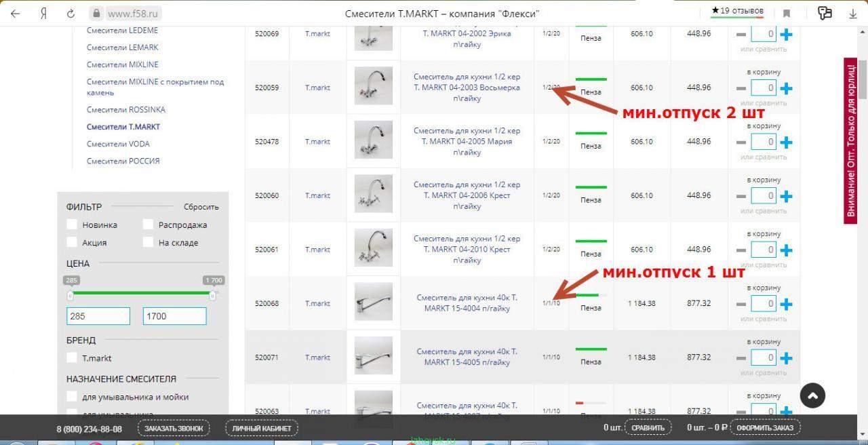Click the scroll-to-top round arrow button
The image size is (868, 445).
click(x=812, y=395)
